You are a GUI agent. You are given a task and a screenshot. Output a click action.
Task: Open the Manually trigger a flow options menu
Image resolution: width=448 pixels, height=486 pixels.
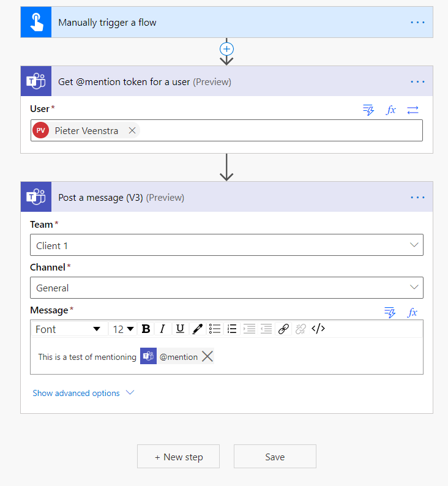click(417, 22)
